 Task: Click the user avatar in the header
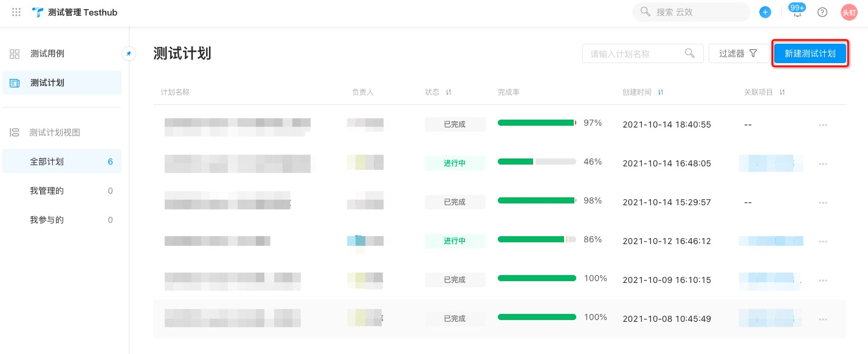[849, 12]
